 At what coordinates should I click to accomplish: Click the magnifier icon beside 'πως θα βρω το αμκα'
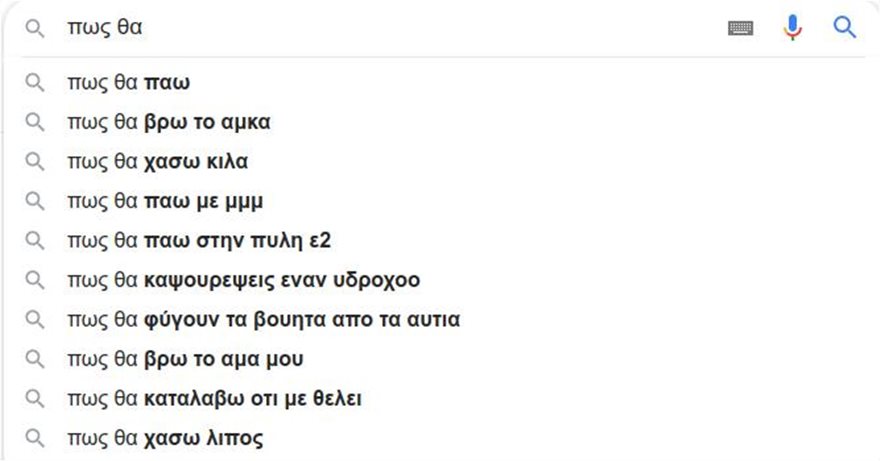(x=35, y=122)
